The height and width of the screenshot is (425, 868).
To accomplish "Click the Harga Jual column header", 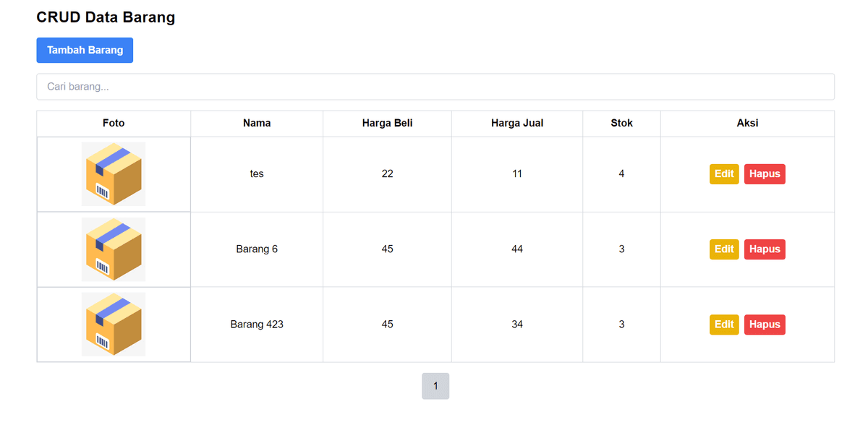I will [x=516, y=123].
